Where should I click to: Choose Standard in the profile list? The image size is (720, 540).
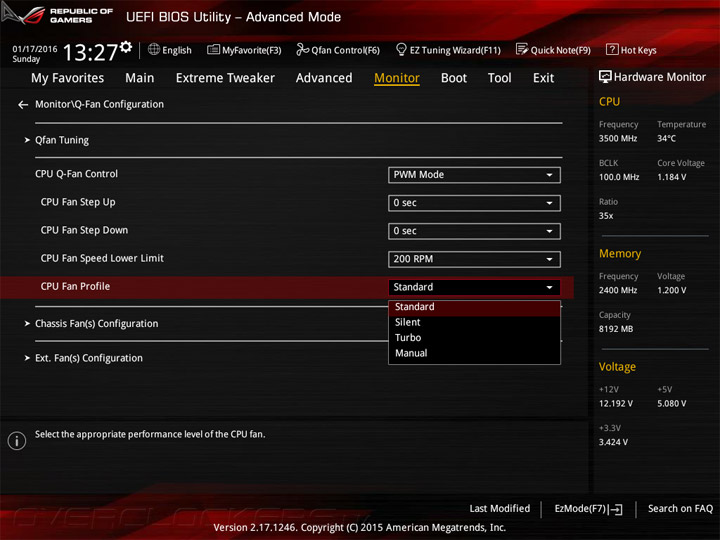[x=474, y=307]
